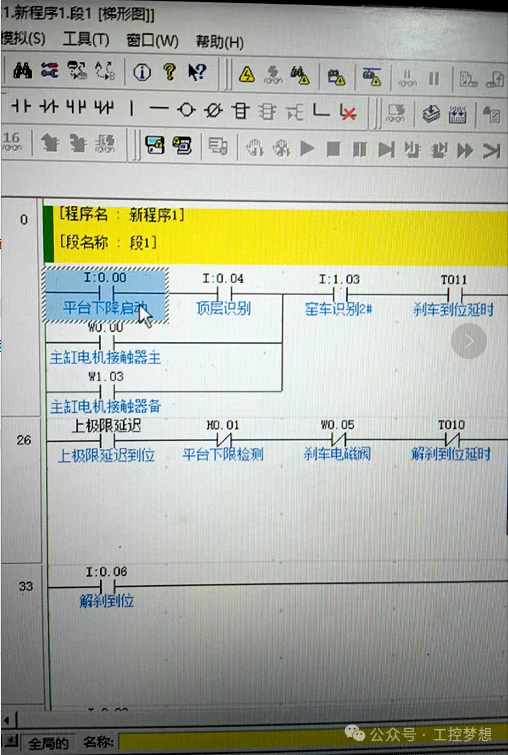Click the yellow question mark Help icon
The height and width of the screenshot is (755, 508).
pos(169,72)
